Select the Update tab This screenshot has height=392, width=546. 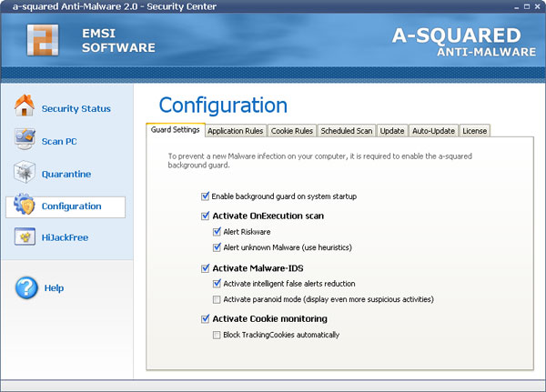(x=392, y=131)
